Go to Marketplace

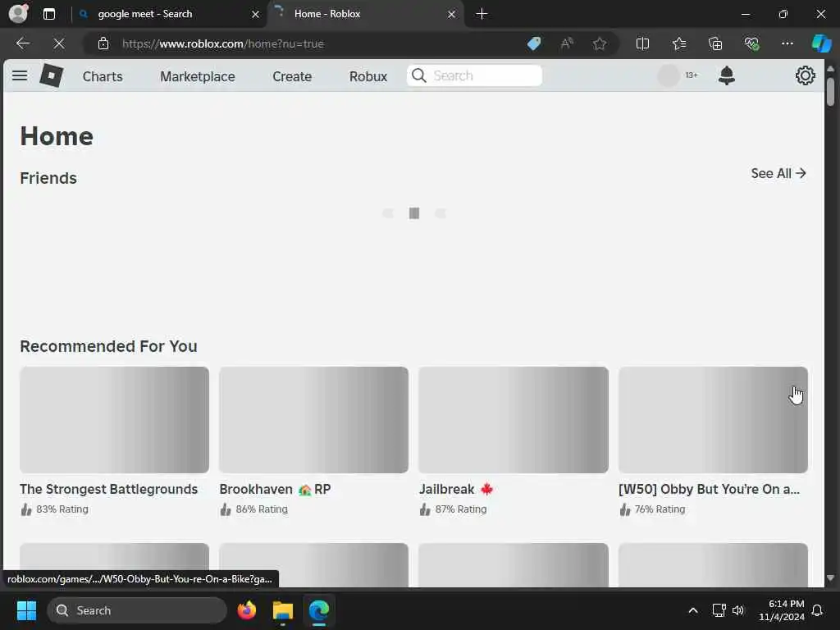point(197,76)
